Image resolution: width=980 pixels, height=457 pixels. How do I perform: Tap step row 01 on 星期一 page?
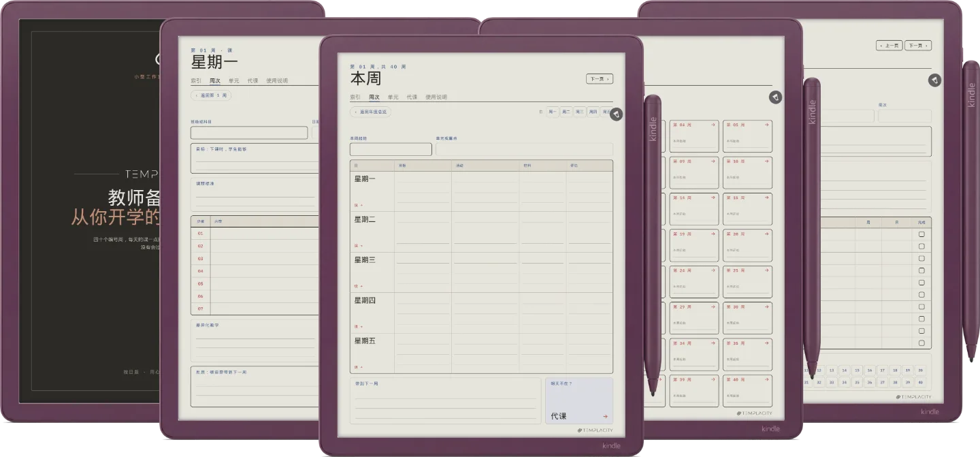(255, 234)
